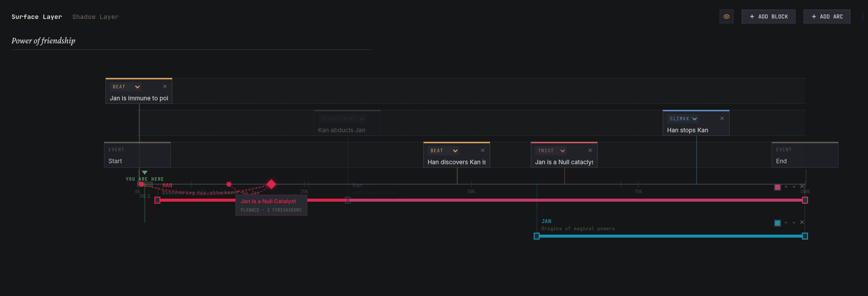Move the JAN arc up
Viewport: 868px width, 296px height.
786,223
